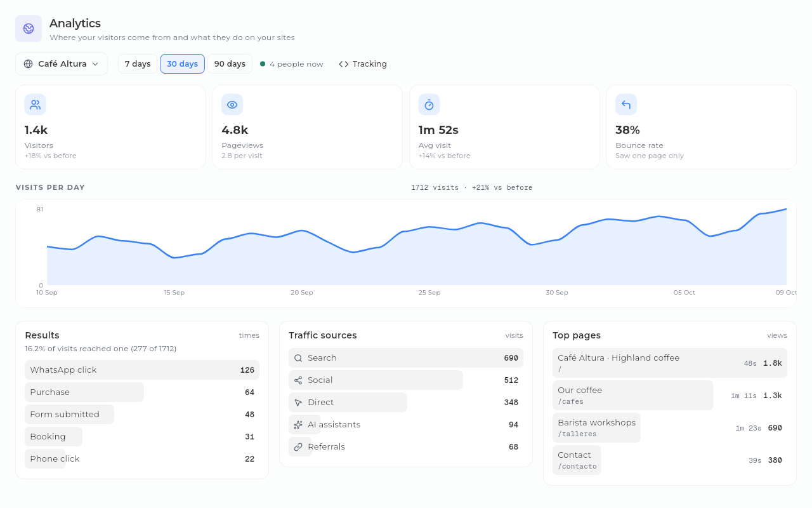Open the Barista workshops page row
The height and width of the screenshot is (508, 812).
[670, 428]
